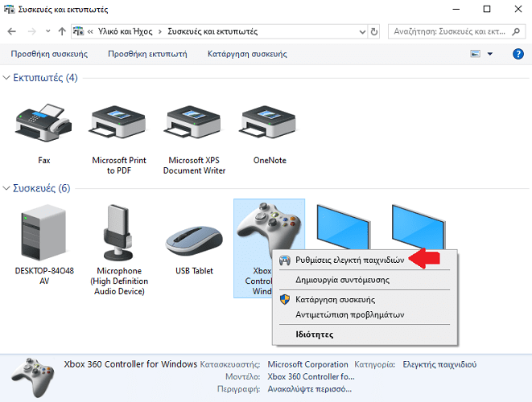Click the control panel icon in address bar

pyautogui.click(x=78, y=31)
